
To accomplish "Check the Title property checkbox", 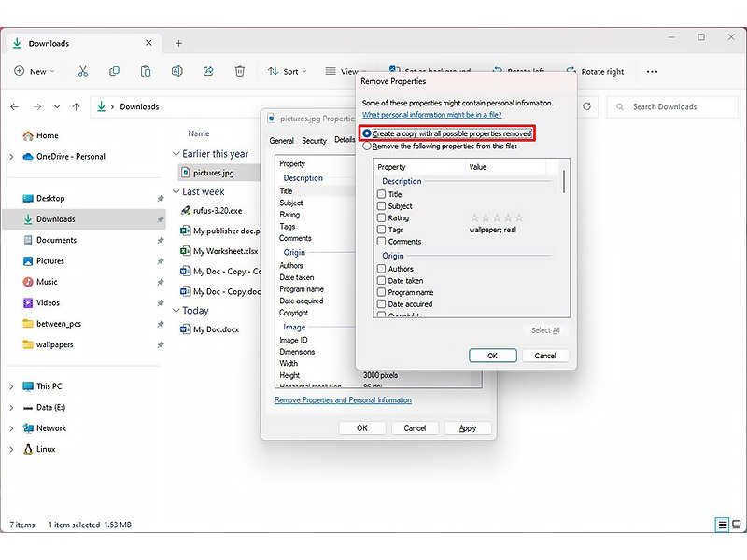I will point(381,194).
